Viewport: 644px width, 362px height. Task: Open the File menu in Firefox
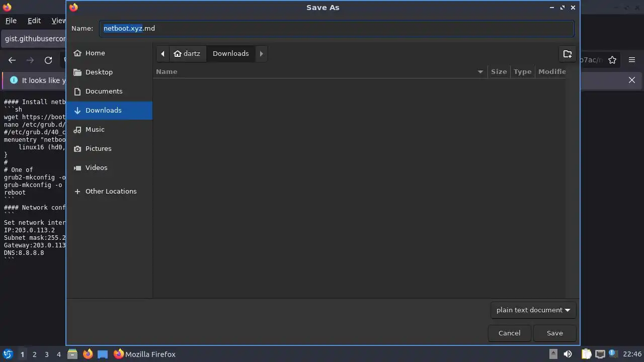coord(11,21)
